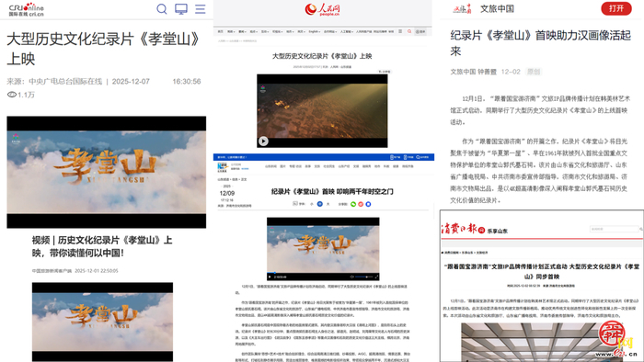Click the people.cn logo at top
Viewport: 644px width, 362px height.
pos(322,9)
